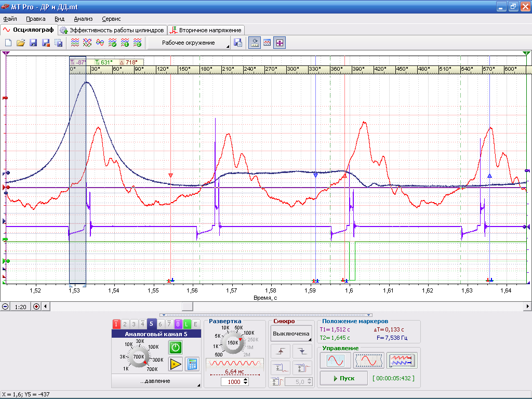
Task: Click the zoom-in plus button beside 1:20
Action: 36,307
